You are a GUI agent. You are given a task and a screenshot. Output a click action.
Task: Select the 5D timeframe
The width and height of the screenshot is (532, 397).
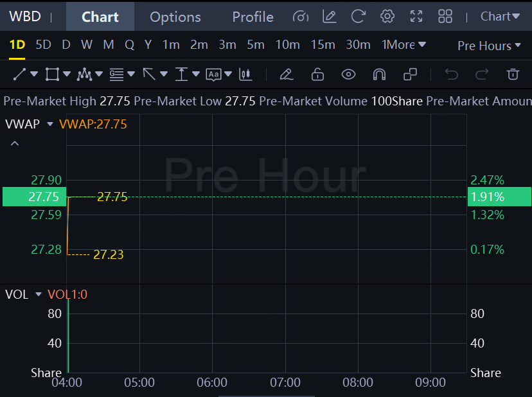click(44, 44)
